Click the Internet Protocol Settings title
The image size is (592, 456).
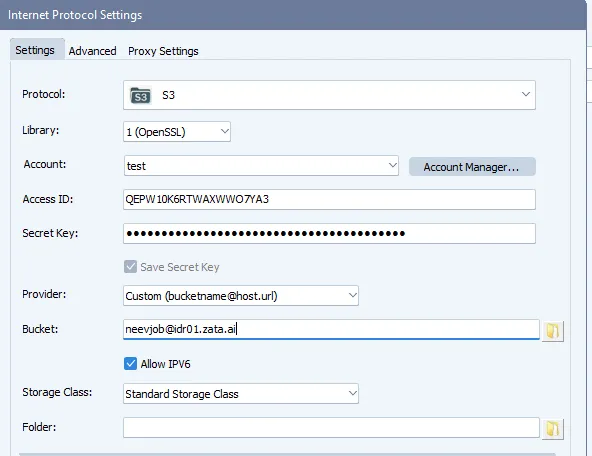pyautogui.click(x=75, y=15)
